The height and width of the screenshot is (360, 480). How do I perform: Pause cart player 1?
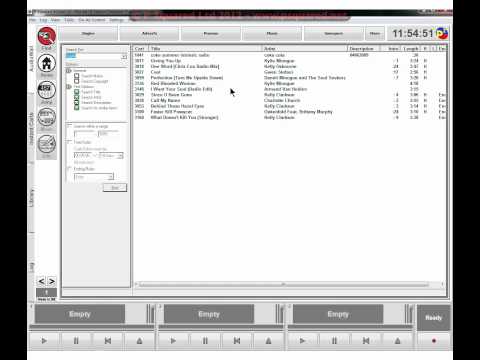[76, 341]
